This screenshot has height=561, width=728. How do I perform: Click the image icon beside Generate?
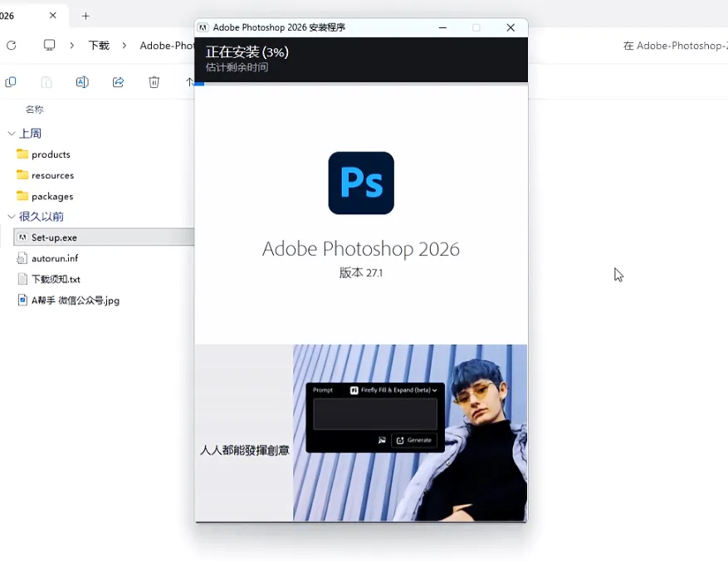pos(382,440)
